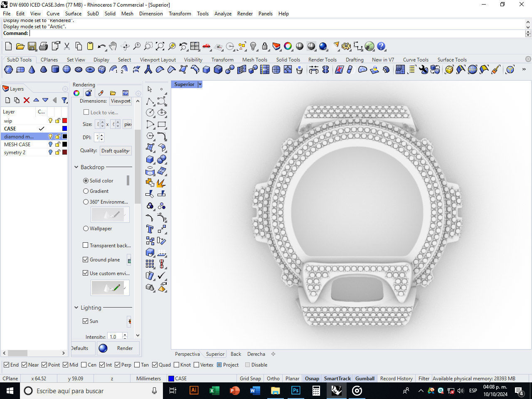Toggle Ortho mode in status bar
The width and height of the screenshot is (532, 399).
point(273,379)
